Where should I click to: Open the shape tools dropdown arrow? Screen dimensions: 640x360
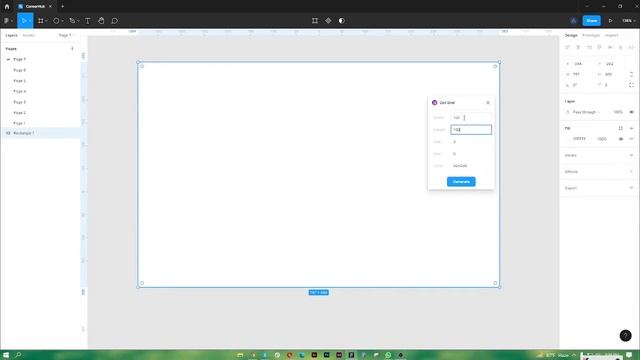tap(62, 21)
